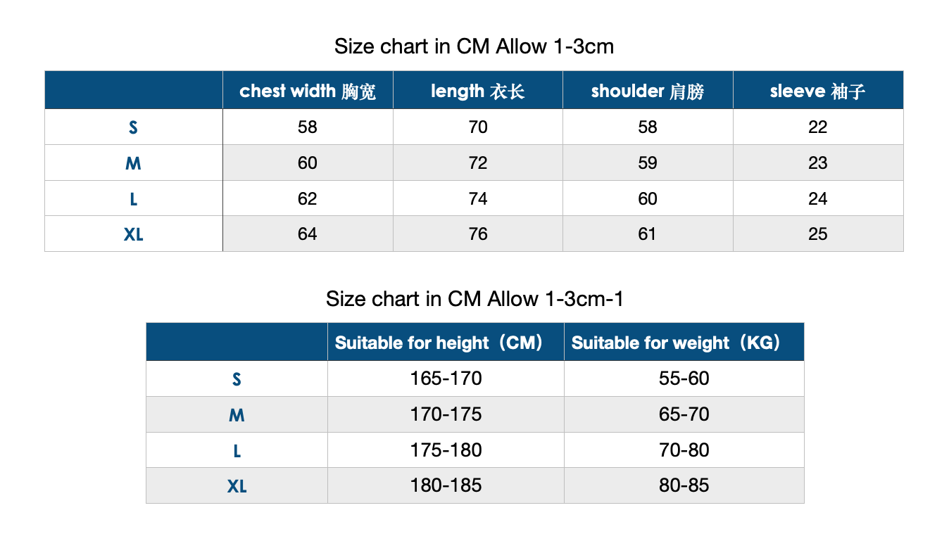Click height range 165-170 cell

[446, 379]
